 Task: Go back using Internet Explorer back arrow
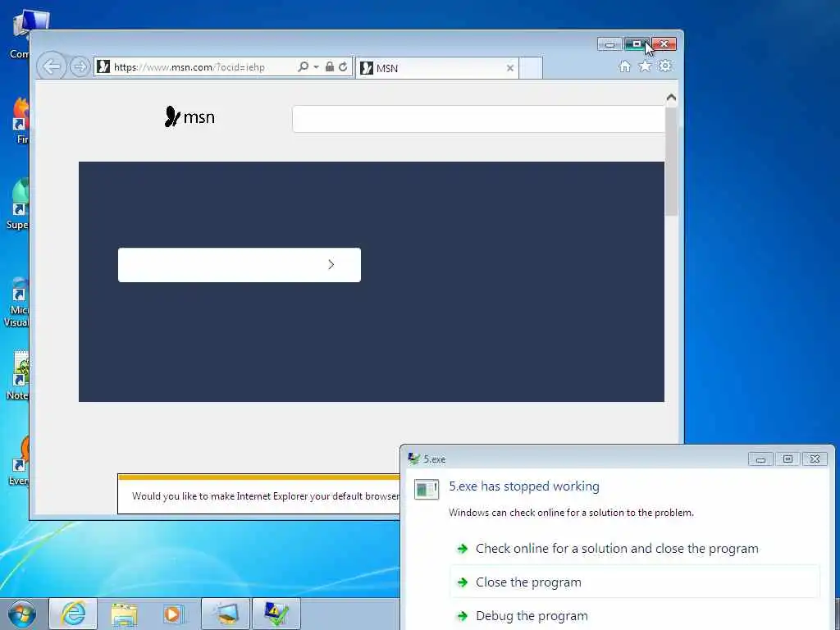pos(52,67)
